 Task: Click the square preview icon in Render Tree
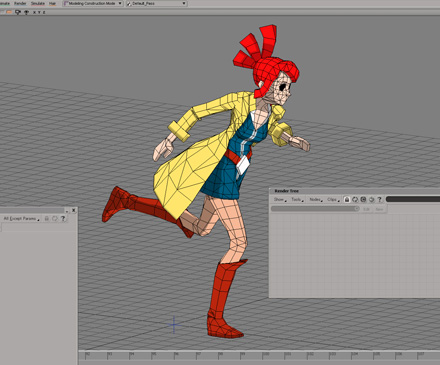(x=363, y=199)
